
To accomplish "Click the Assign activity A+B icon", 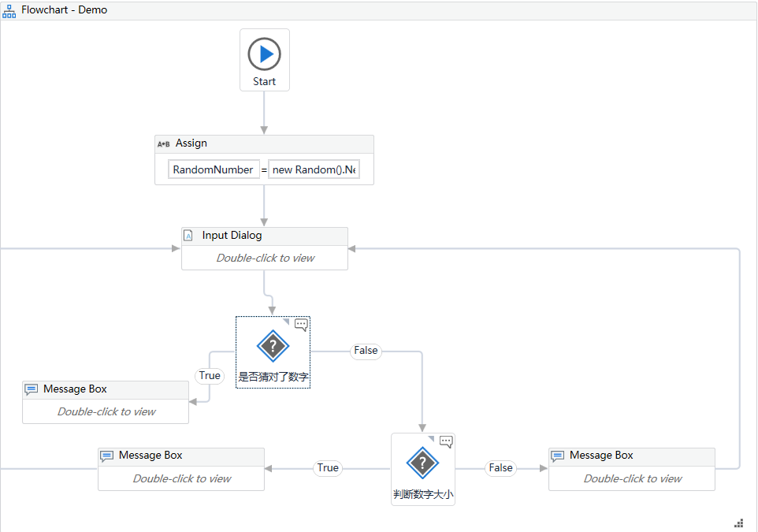I will click(164, 144).
